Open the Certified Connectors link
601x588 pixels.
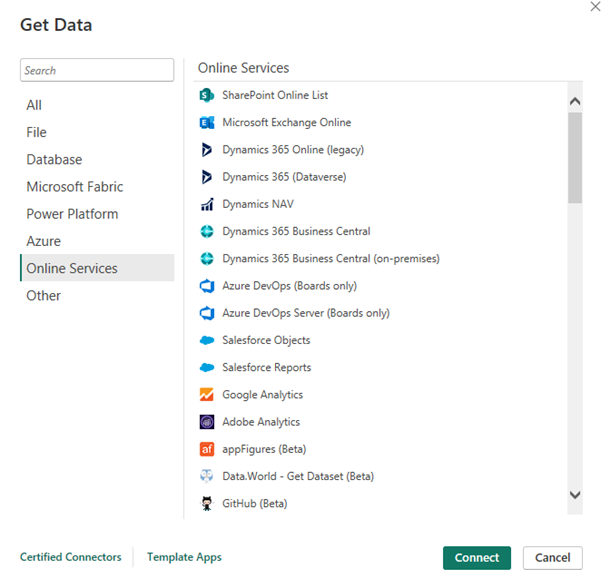[71, 557]
